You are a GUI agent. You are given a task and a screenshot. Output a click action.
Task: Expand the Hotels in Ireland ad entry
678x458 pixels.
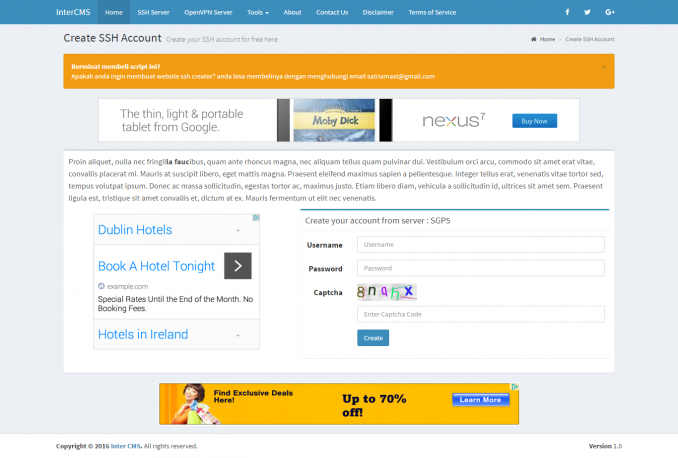click(x=238, y=335)
